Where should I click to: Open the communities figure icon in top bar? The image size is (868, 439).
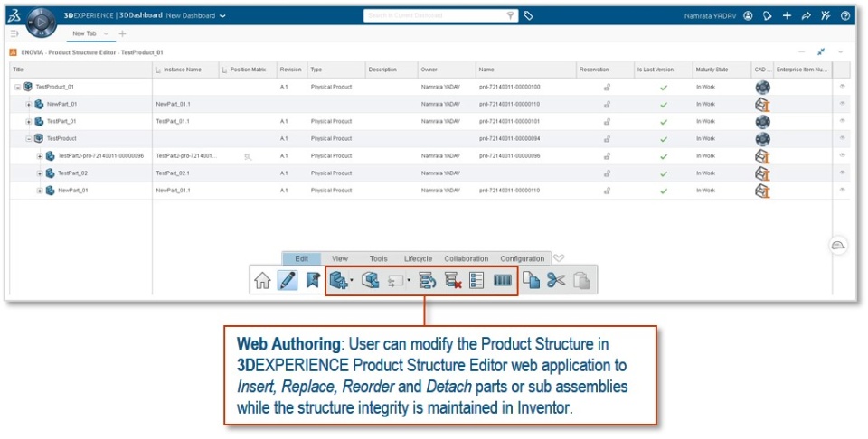(826, 16)
